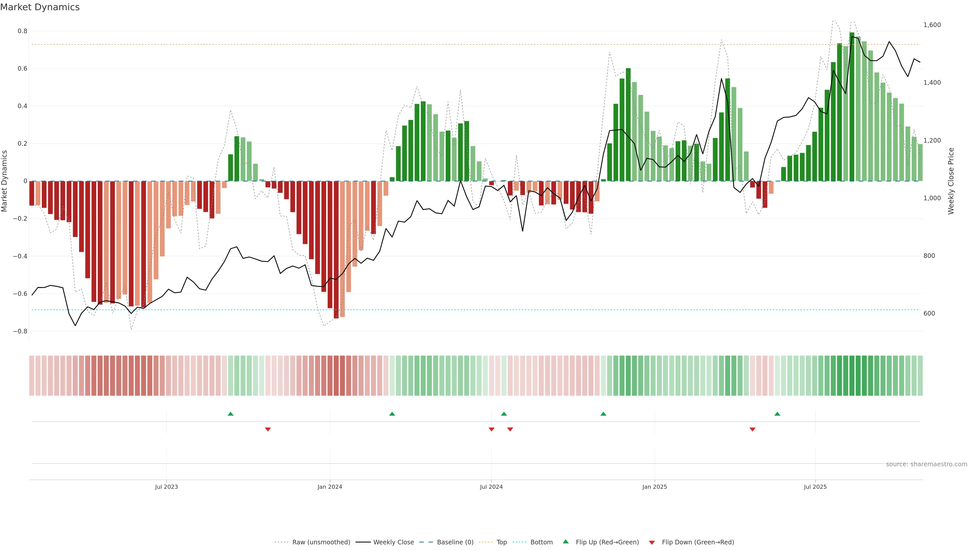Click the red flip-down triangle just after Jul 2024
Viewport: 980px width, 551px height.
(510, 429)
